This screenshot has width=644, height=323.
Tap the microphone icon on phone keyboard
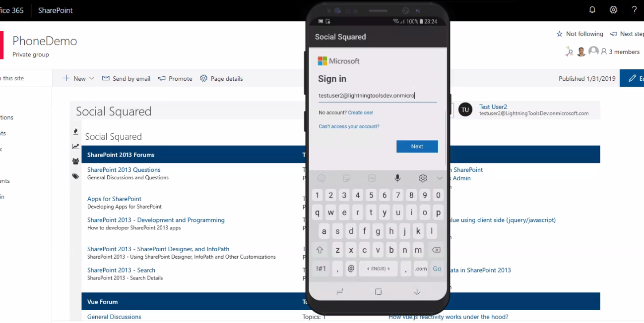pos(397,178)
